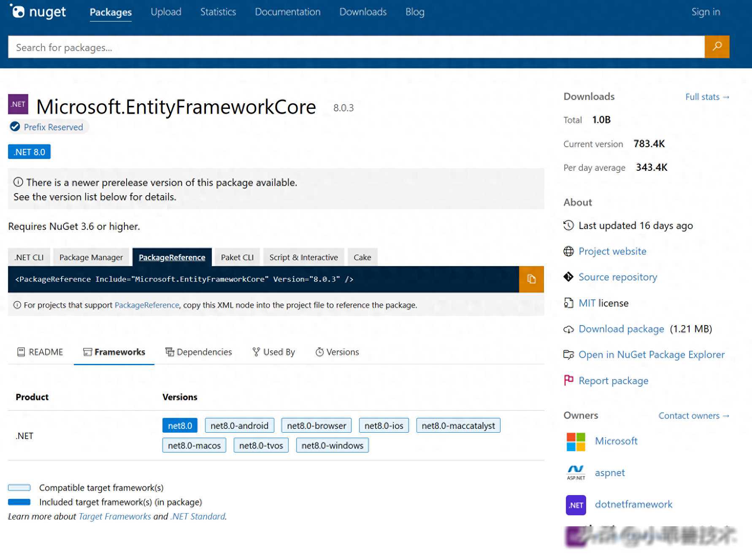Open the Target Frameworks learn-more link
This screenshot has height=560, width=752.
coord(115,516)
